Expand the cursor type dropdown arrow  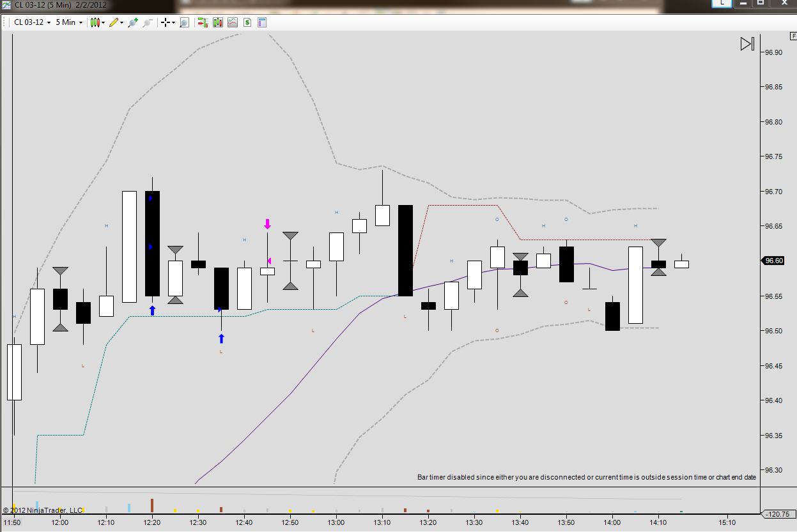point(173,22)
